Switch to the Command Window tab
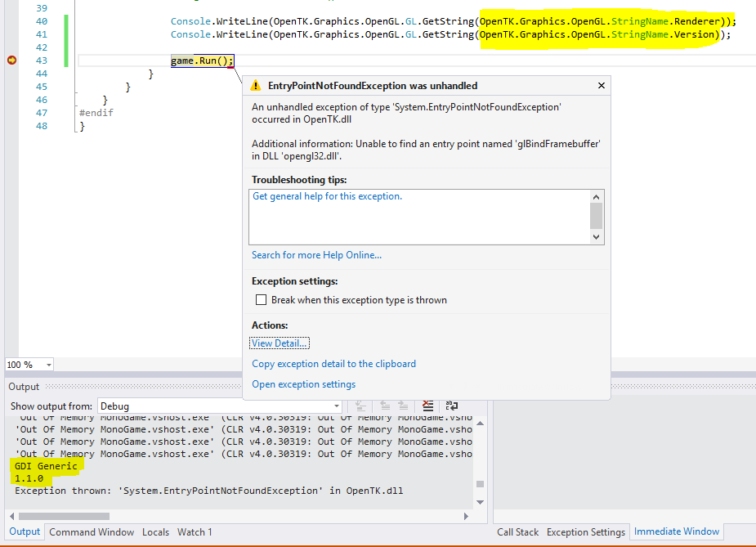 coord(92,532)
